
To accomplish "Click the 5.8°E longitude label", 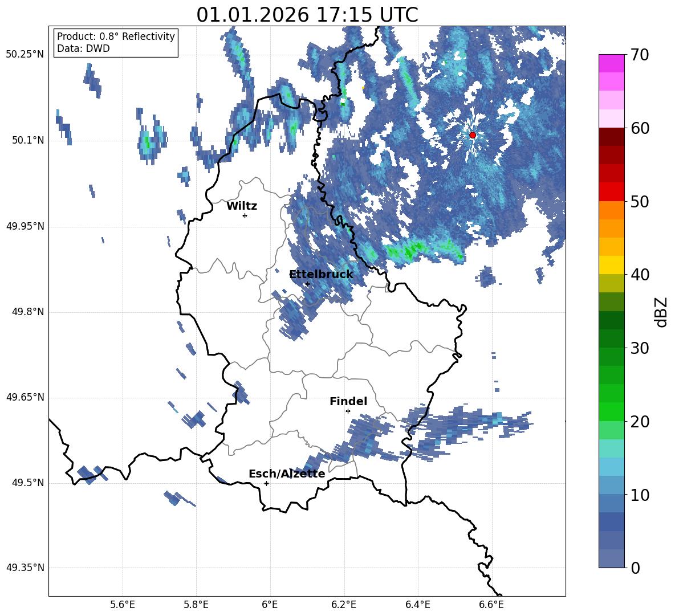I will click(x=196, y=605).
